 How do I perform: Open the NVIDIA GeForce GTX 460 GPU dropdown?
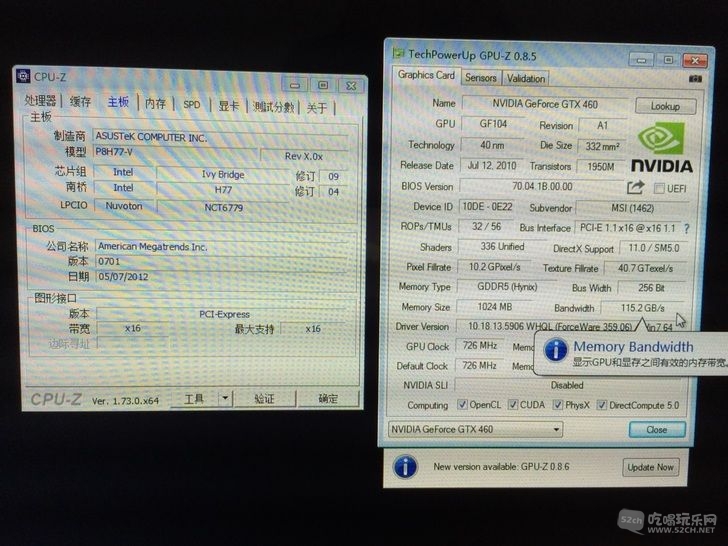475,429
